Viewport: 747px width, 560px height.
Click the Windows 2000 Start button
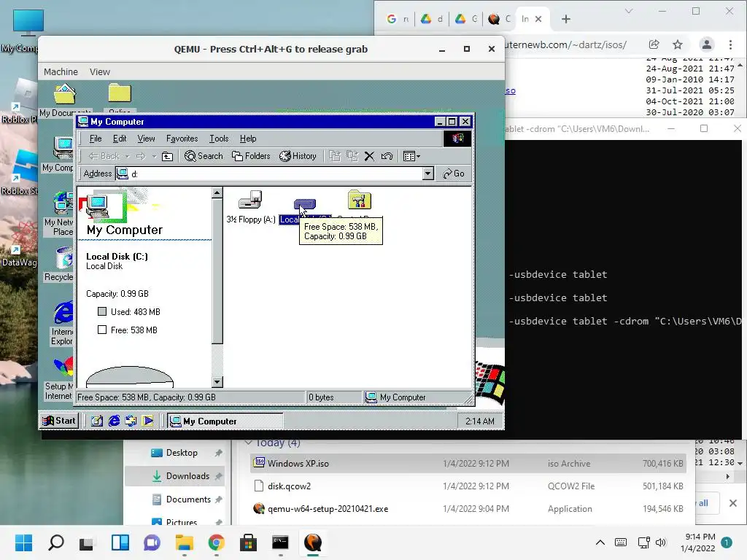pyautogui.click(x=60, y=421)
